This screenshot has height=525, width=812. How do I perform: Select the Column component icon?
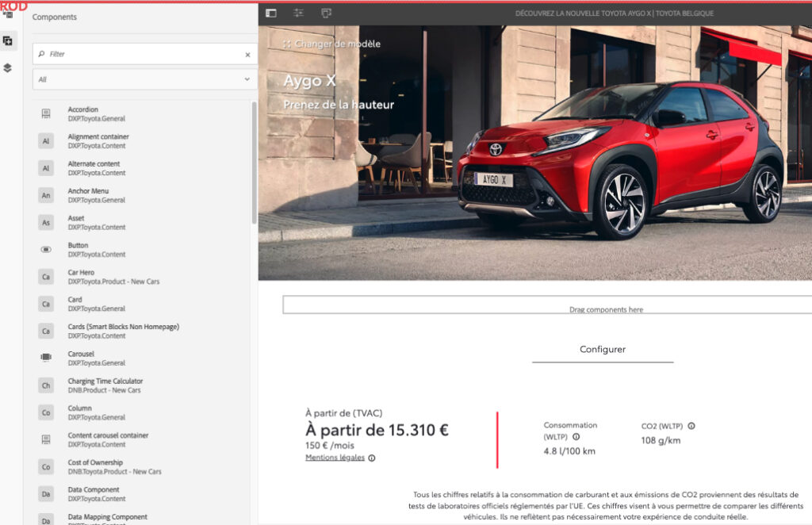pos(46,412)
